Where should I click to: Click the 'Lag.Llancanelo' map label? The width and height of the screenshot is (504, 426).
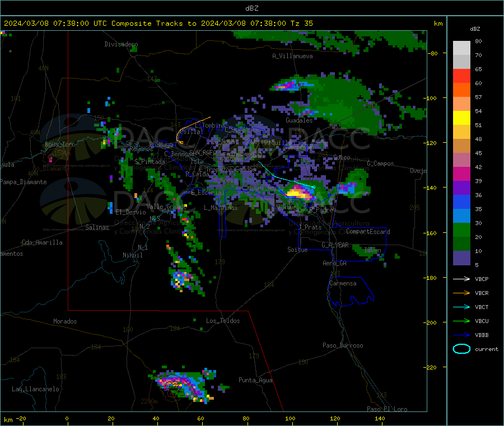[35, 389]
